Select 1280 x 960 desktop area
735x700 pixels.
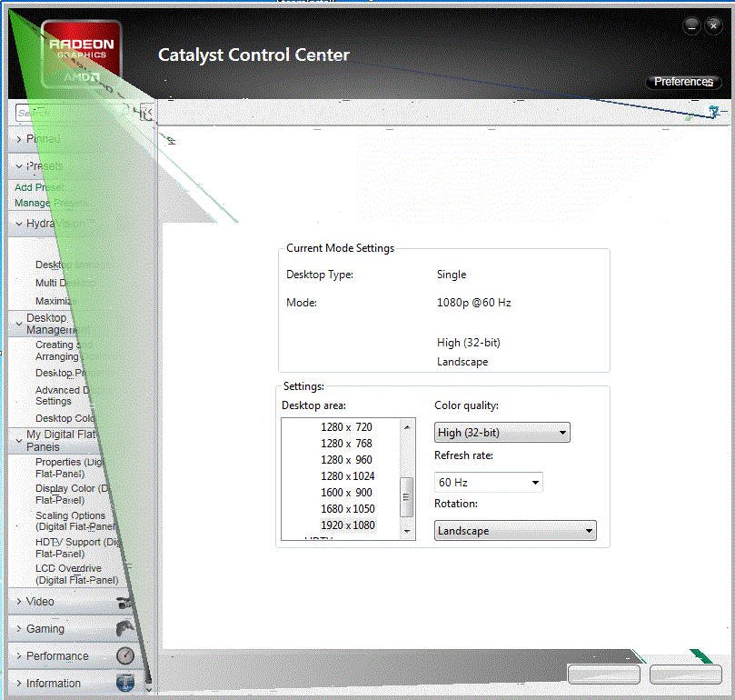pyautogui.click(x=346, y=460)
